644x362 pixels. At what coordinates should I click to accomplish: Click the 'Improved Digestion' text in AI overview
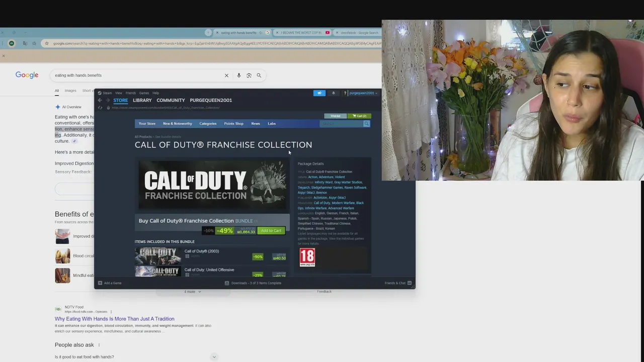(74, 163)
